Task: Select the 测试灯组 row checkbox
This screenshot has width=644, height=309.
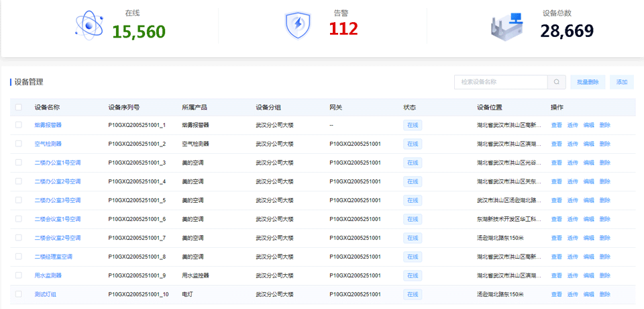Action: click(19, 294)
